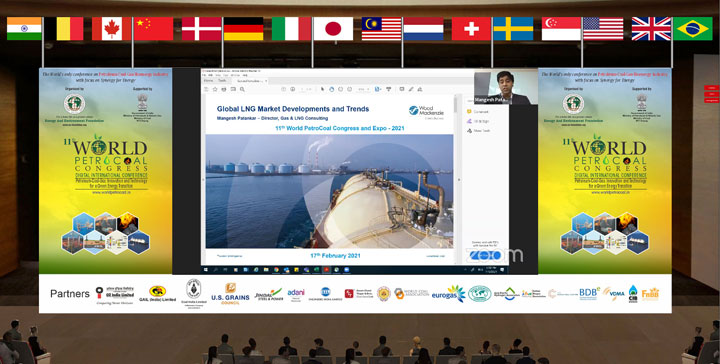The width and height of the screenshot is (720, 364).
Task: Click the print icon in PDF toolbar
Action: point(224,90)
